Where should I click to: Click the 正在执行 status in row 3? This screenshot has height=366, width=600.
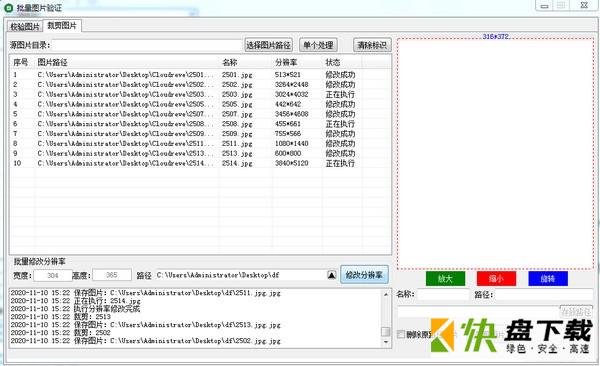(x=340, y=95)
